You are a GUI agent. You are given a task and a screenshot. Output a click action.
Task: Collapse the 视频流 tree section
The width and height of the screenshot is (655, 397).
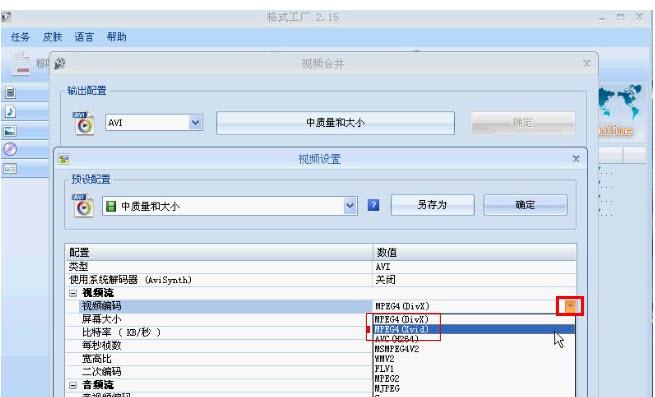pos(73,293)
